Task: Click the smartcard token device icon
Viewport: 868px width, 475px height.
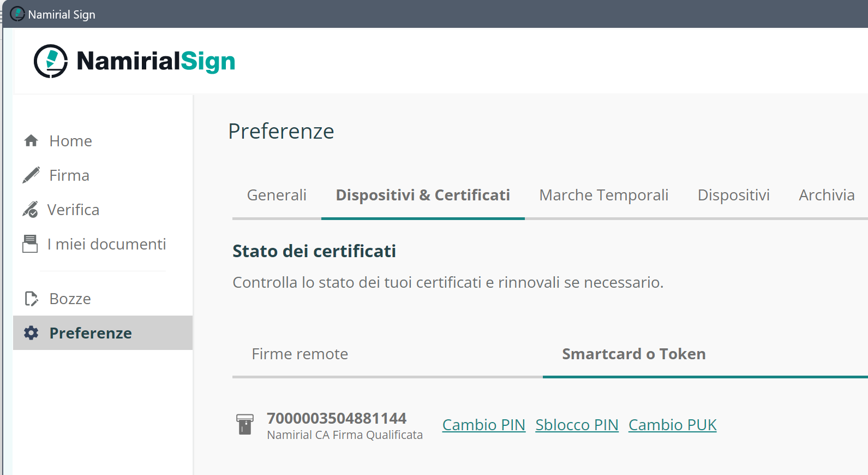Action: [x=245, y=424]
